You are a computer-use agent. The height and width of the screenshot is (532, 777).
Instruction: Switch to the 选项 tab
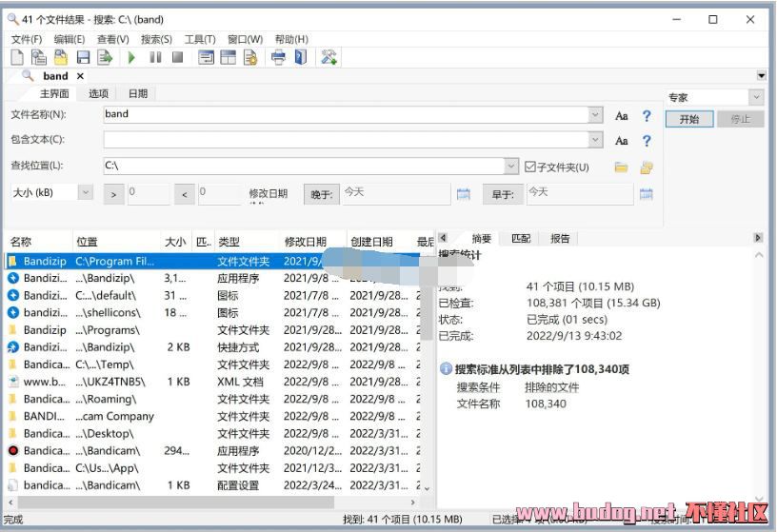99,93
